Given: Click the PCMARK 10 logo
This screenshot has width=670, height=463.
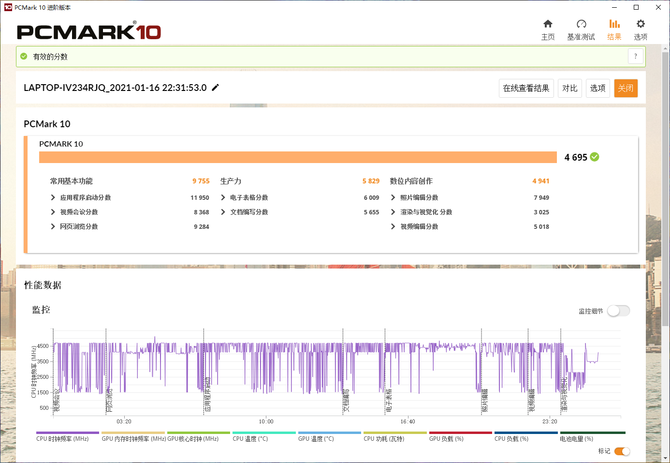Looking at the screenshot, I should 89,32.
